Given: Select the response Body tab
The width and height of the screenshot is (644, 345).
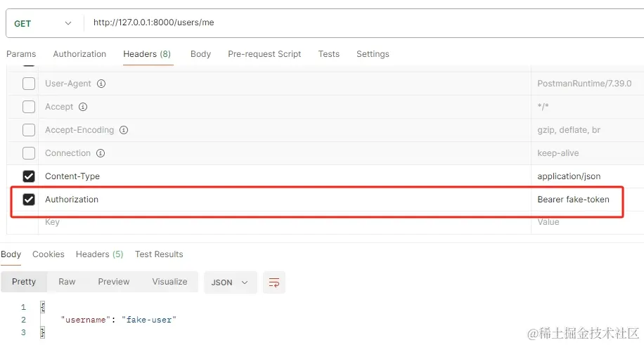Looking at the screenshot, I should point(11,254).
